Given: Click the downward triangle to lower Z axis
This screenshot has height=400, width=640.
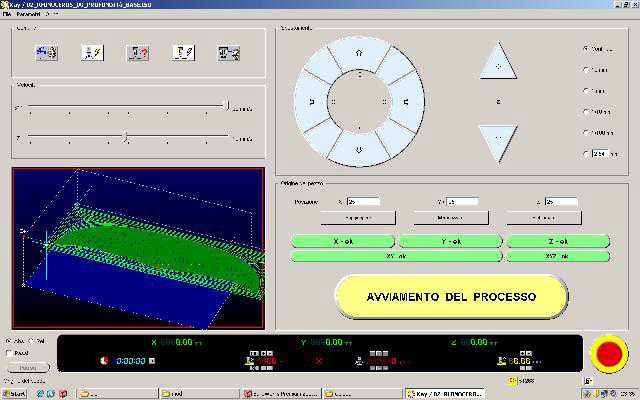Looking at the screenshot, I should (497, 140).
